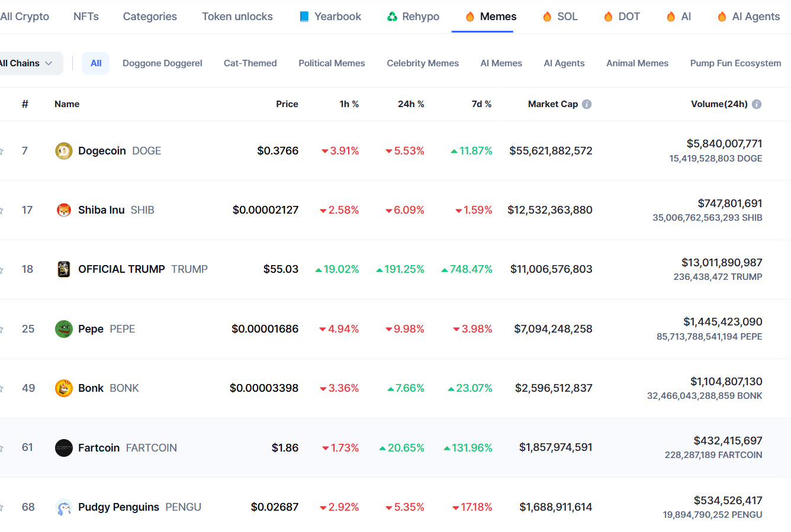Click the fire icon beside SOL
Viewport: 791px width, 532px height.
[x=547, y=17]
